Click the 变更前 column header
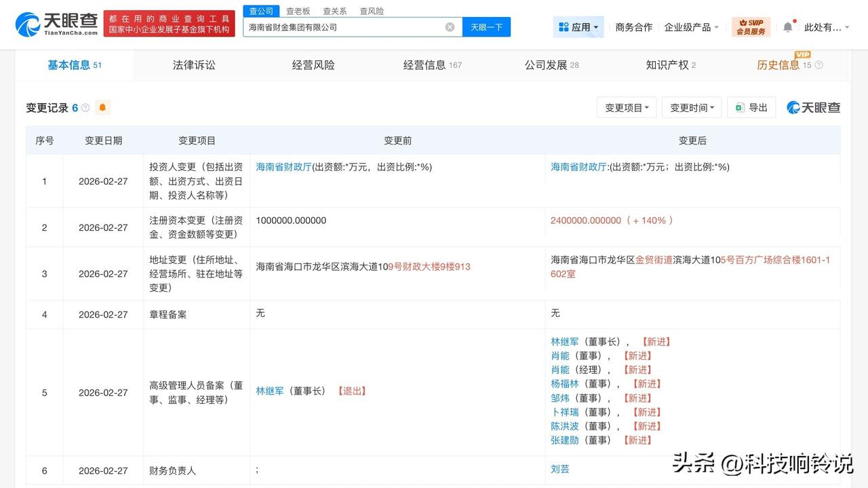Screen dimensions: 868x488 click(x=397, y=140)
